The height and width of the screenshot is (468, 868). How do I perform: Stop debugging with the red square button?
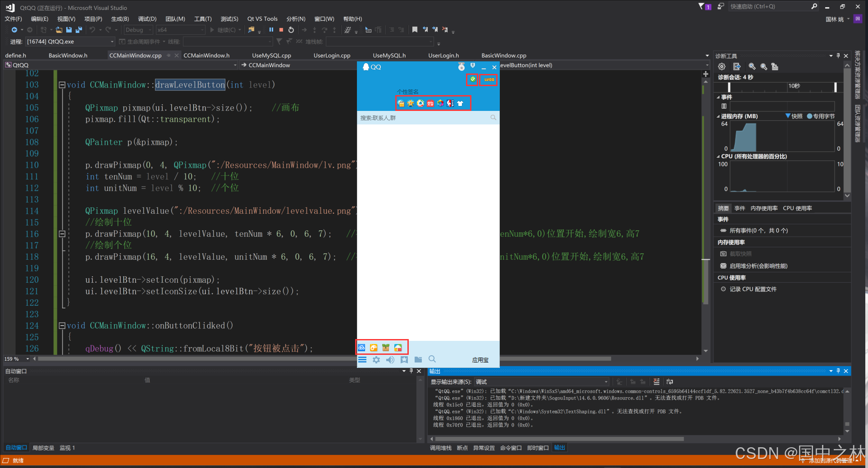pyautogui.click(x=281, y=30)
